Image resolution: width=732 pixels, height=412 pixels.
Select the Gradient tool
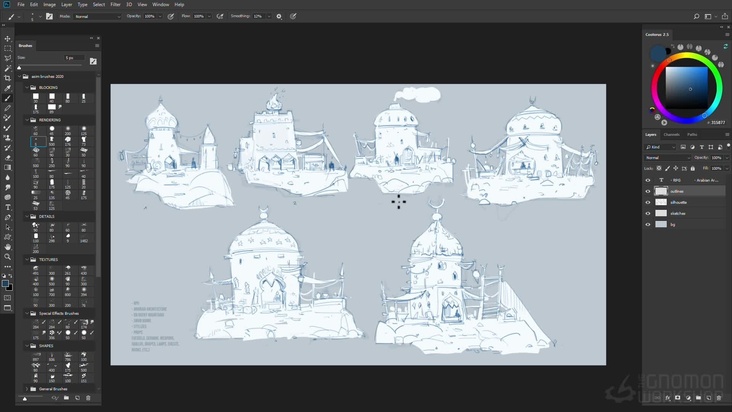7,168
